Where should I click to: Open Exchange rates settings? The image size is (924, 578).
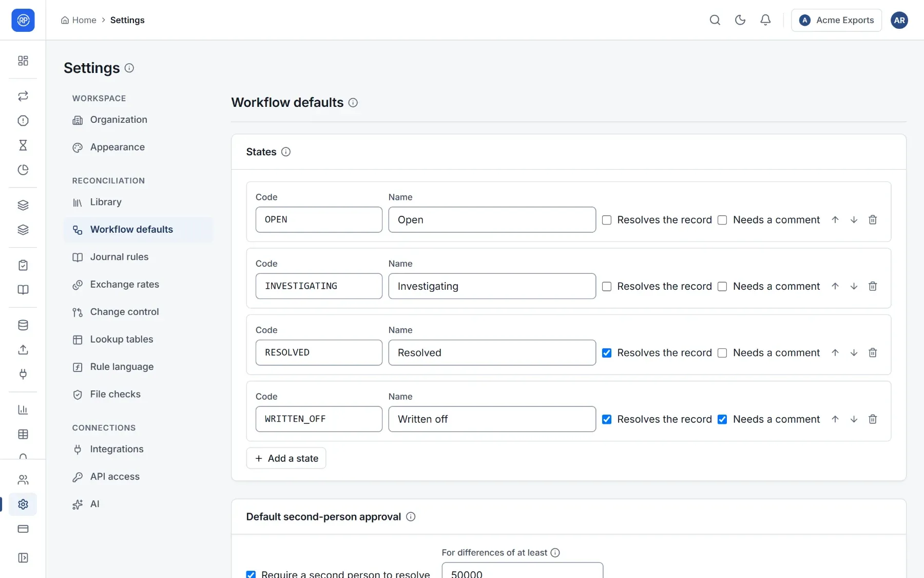pos(138,285)
